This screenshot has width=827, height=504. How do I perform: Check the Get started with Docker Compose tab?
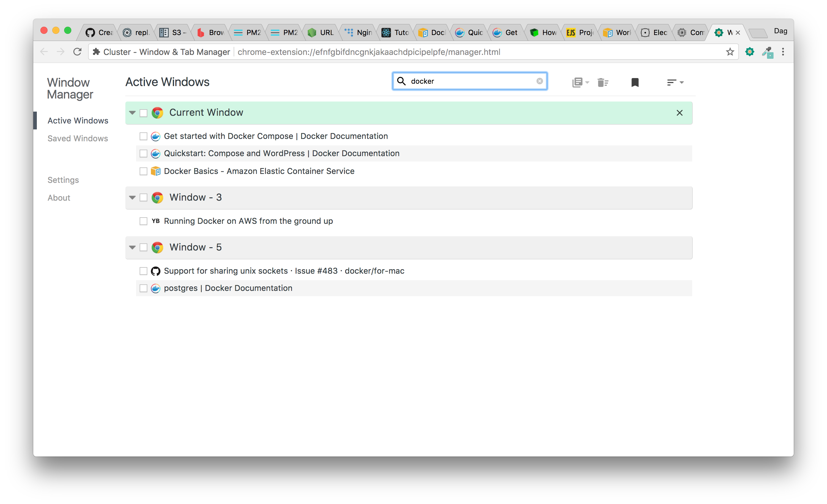click(x=143, y=136)
